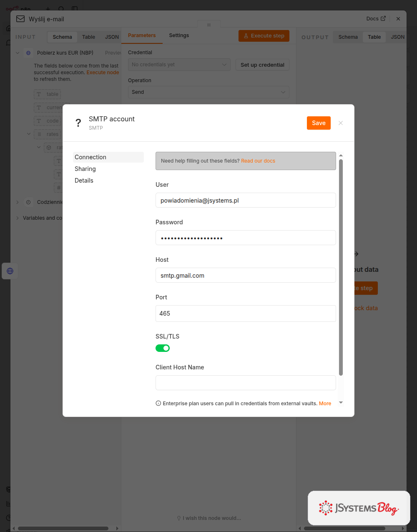
Task: Click the dialog vertical scrollbar thumb
Action: (341, 267)
